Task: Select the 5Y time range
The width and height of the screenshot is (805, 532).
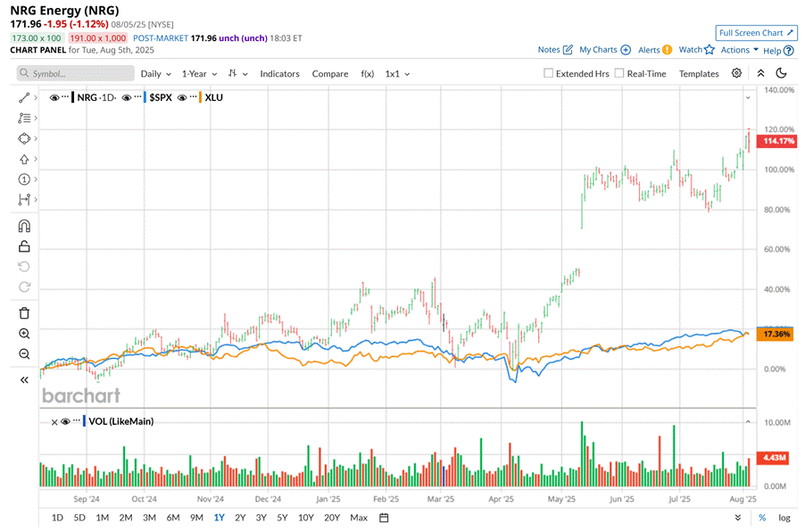Action: point(282,518)
